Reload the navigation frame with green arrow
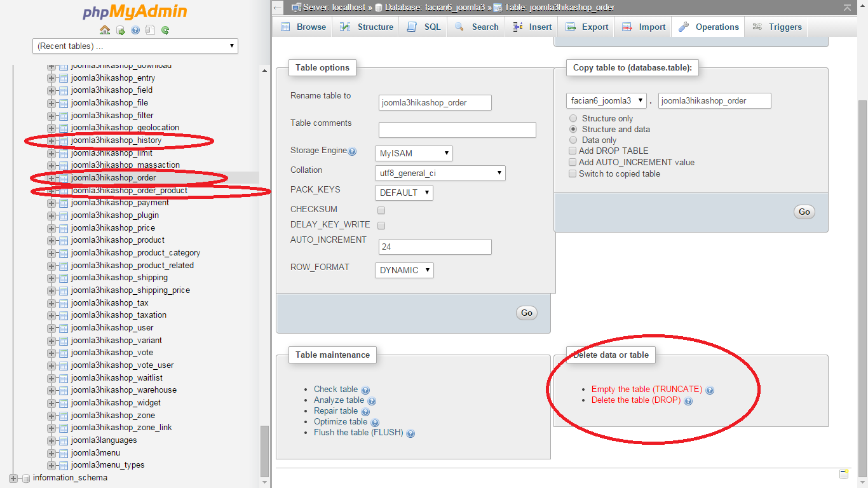Viewport: 868px width, 488px height. 165,30
